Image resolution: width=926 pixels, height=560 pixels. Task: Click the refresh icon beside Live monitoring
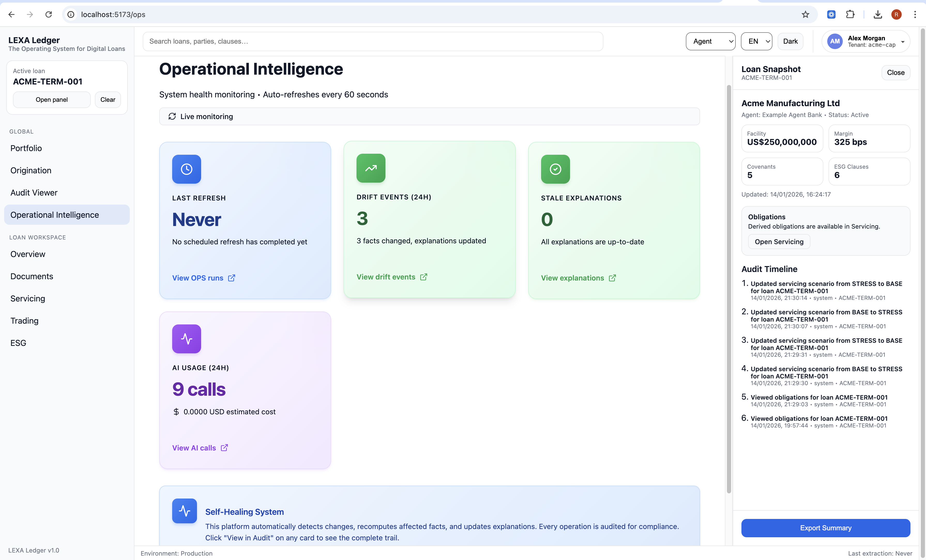172,116
